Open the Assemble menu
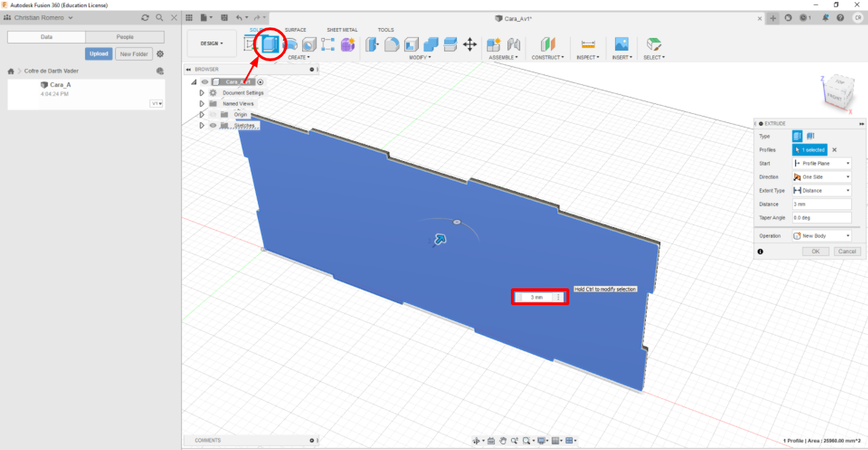Image resolution: width=868 pixels, height=450 pixels. click(x=503, y=58)
